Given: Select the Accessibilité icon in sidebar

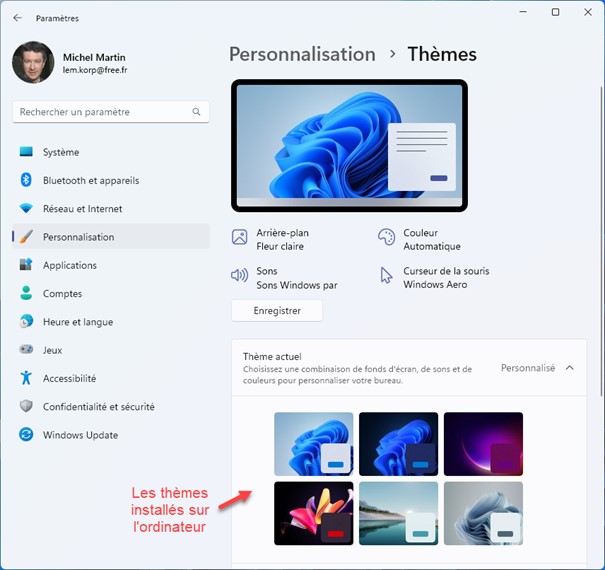Looking at the screenshot, I should (x=26, y=379).
